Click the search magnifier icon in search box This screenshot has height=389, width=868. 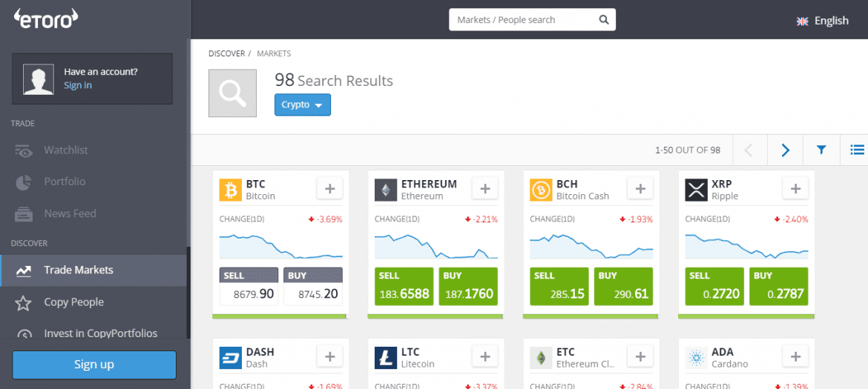click(603, 20)
